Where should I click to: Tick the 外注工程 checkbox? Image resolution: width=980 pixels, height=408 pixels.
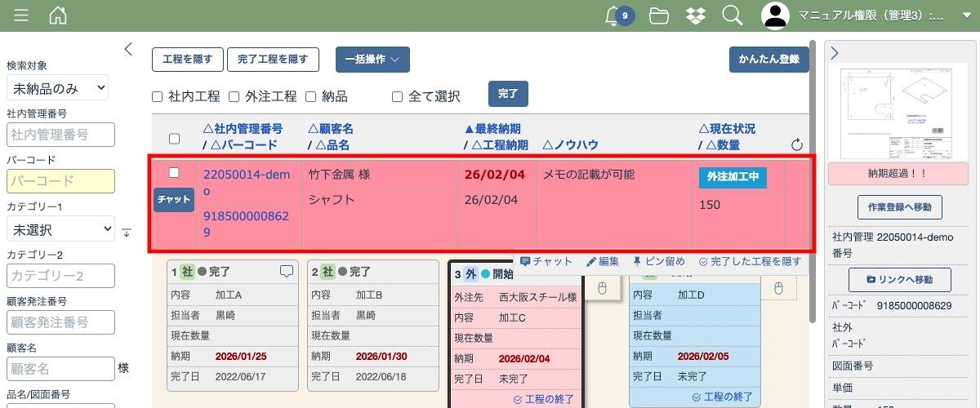click(x=234, y=96)
